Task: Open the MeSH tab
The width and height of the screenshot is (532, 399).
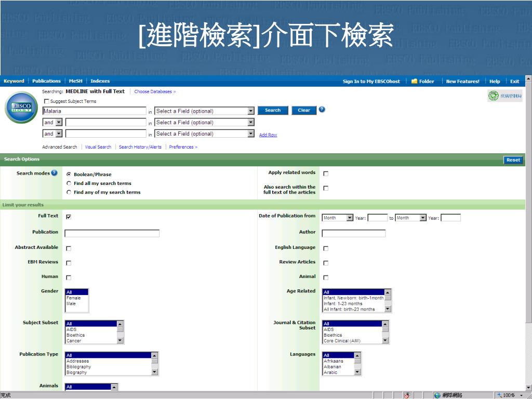Action: pos(76,81)
